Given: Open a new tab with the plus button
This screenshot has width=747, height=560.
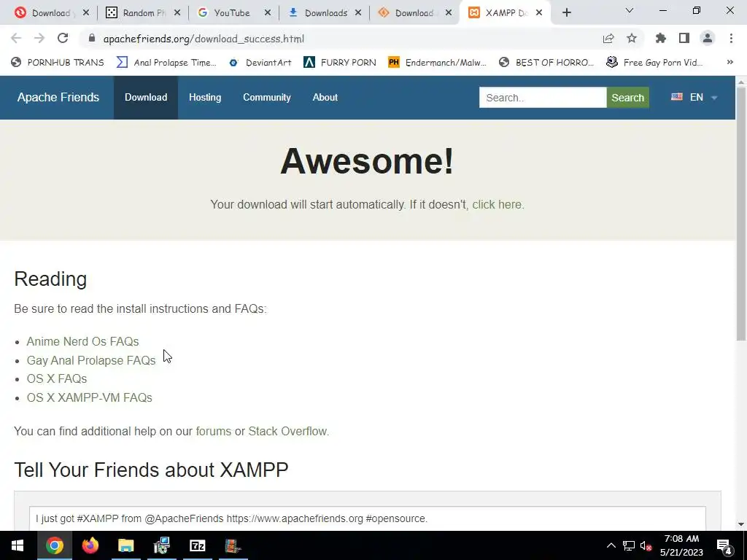Looking at the screenshot, I should (x=566, y=13).
